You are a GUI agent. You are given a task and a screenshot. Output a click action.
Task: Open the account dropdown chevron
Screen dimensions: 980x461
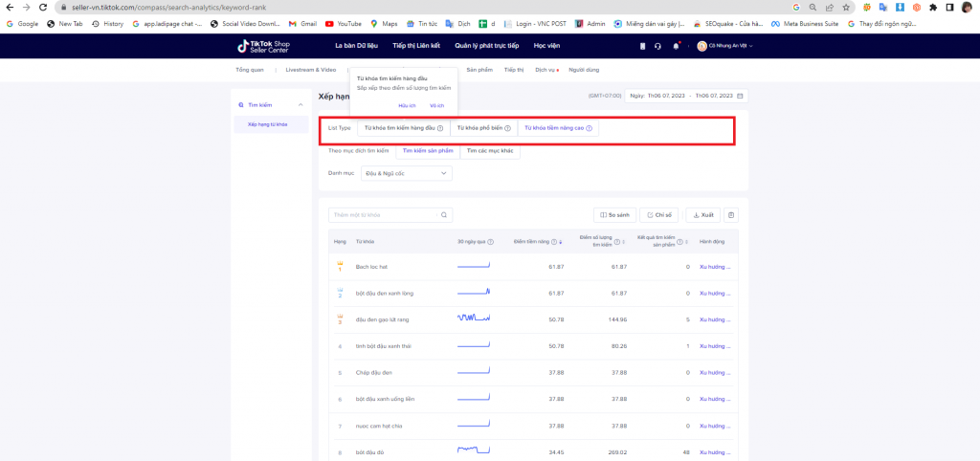(x=750, y=46)
